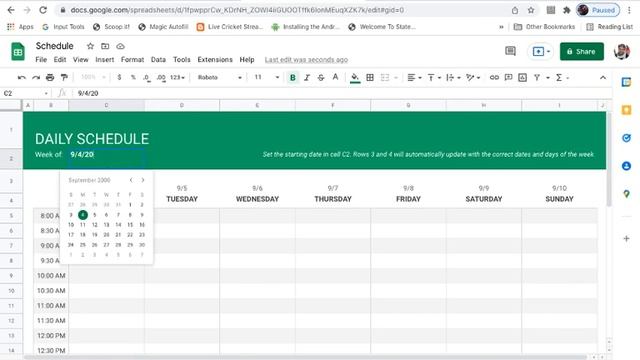Select September 15 in the date picker
The image size is (640, 360).
pyautogui.click(x=130, y=224)
